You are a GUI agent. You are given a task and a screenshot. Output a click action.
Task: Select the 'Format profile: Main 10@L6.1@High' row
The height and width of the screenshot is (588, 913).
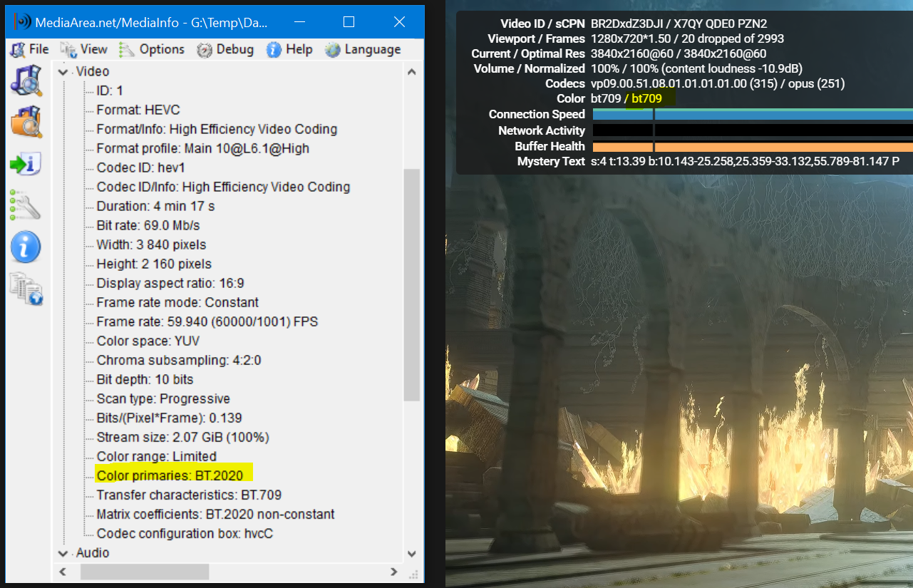[x=203, y=148]
